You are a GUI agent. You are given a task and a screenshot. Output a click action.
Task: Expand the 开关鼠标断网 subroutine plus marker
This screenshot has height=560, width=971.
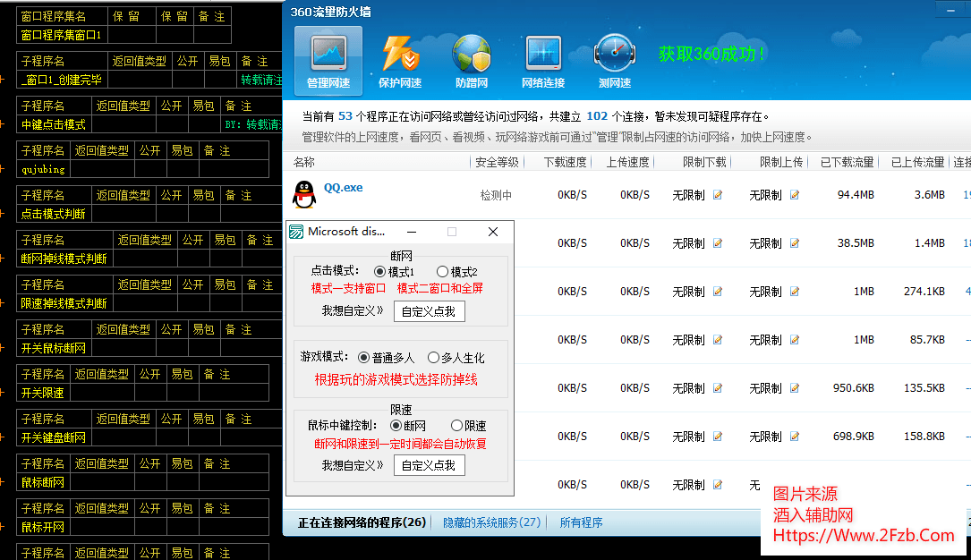[x=3, y=348]
